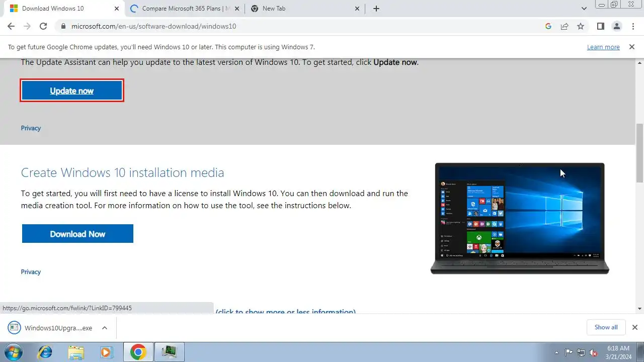This screenshot has height=362, width=644.
Task: Click the Windows 10 laptop image
Action: [520, 218]
